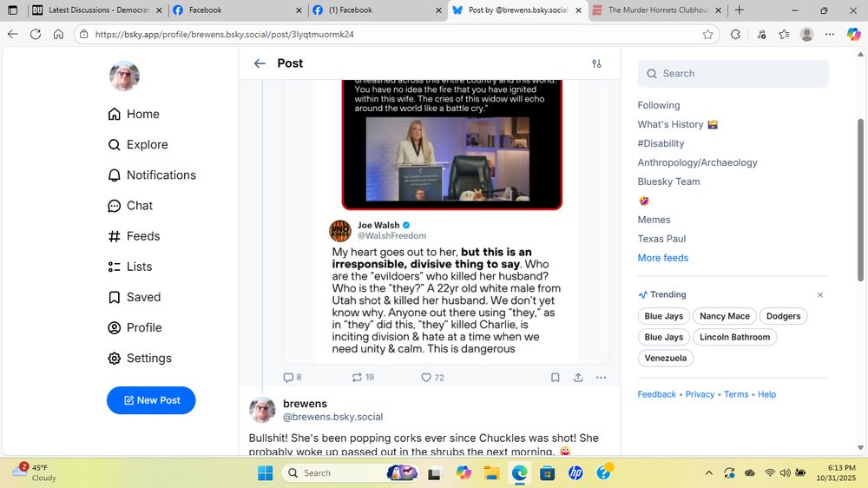Open the Favorites list icon in toolbar

(784, 35)
